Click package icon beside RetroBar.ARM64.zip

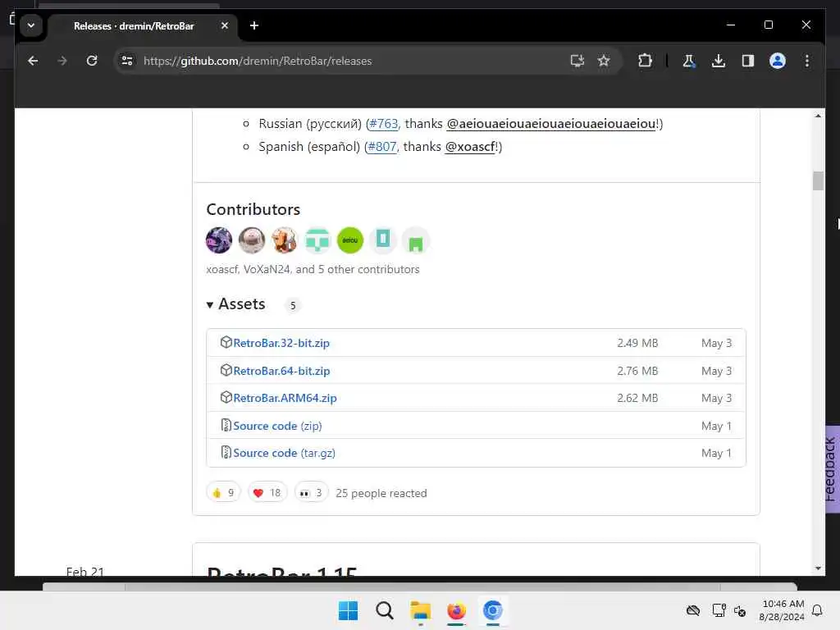pyautogui.click(x=226, y=398)
